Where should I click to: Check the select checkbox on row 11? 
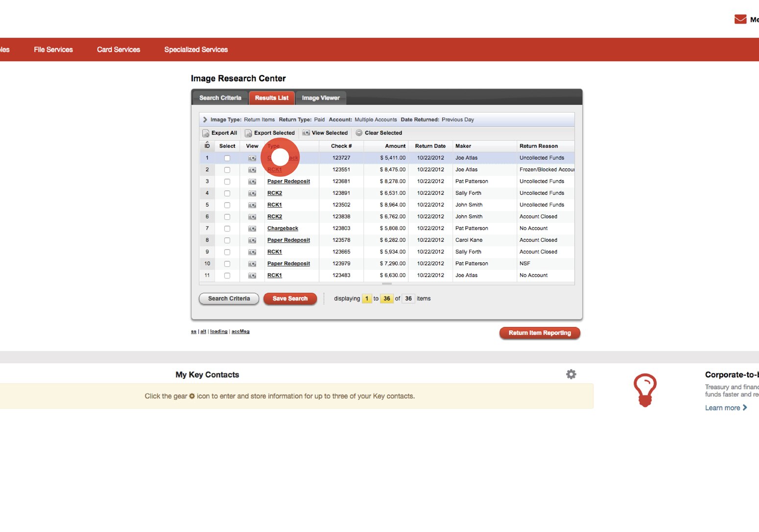pos(227,275)
